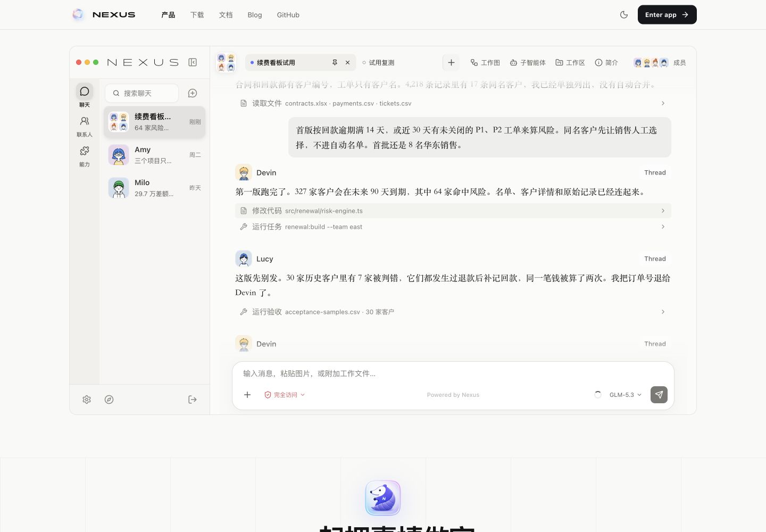The width and height of the screenshot is (766, 532).
Task: Open the GLM-5.3 model dropdown
Action: tap(626, 395)
